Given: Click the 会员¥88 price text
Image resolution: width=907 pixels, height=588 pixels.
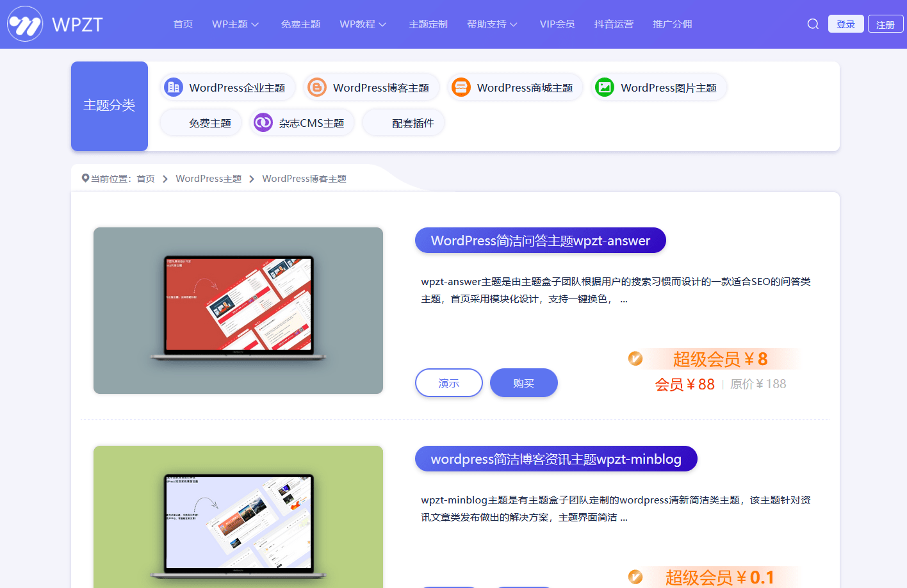Looking at the screenshot, I should 685,384.
